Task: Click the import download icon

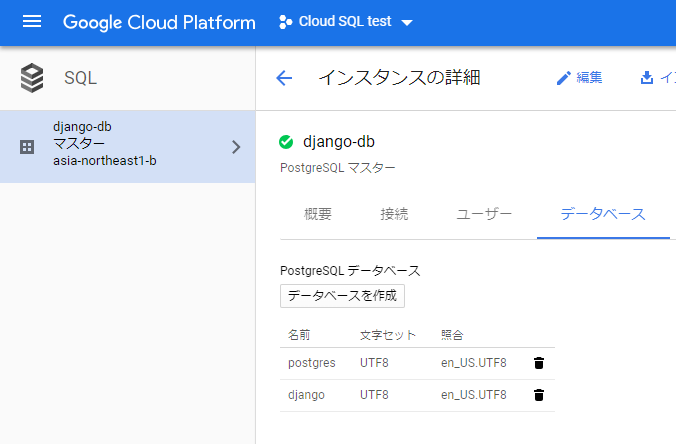Action: [x=646, y=78]
